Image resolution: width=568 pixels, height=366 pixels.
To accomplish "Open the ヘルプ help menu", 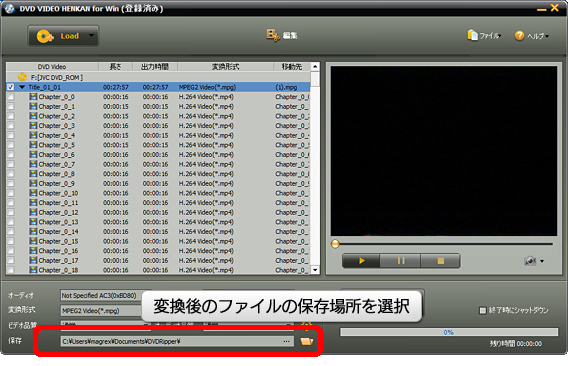I will click(x=532, y=36).
